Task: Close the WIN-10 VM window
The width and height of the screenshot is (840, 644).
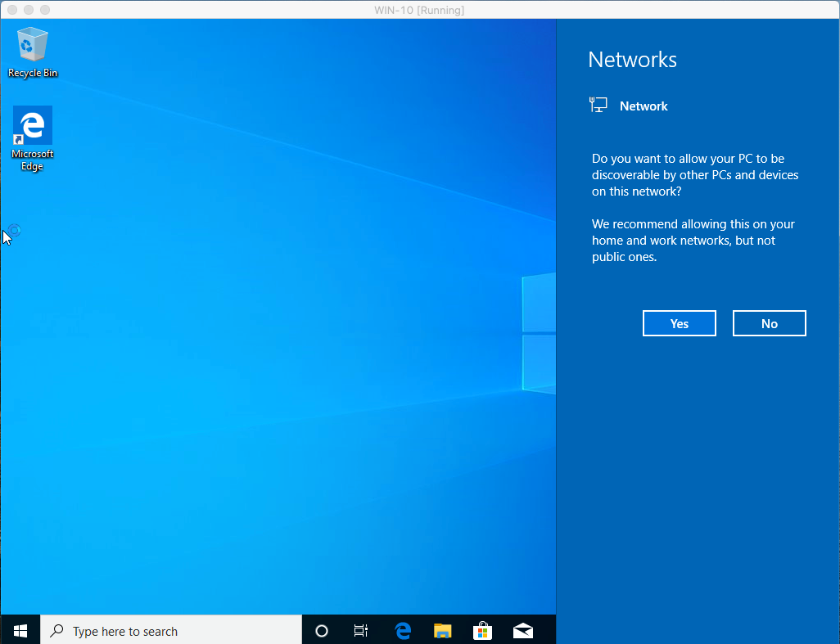Action: 12,10
